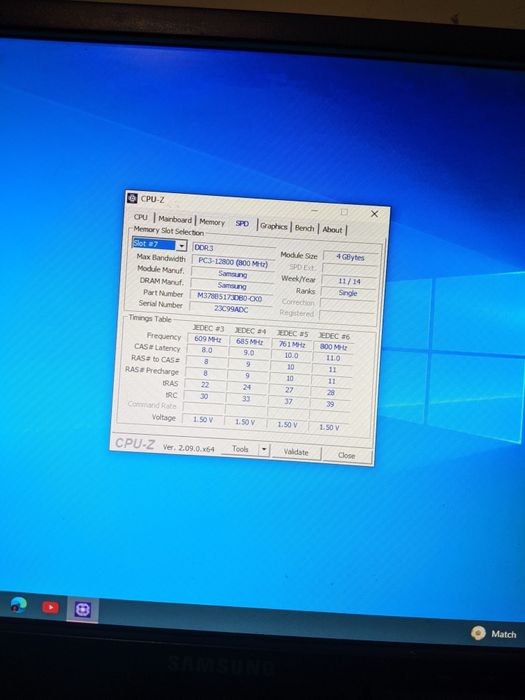The image size is (525, 700).
Task: Click the tRAS value 28
Action: click(x=330, y=393)
